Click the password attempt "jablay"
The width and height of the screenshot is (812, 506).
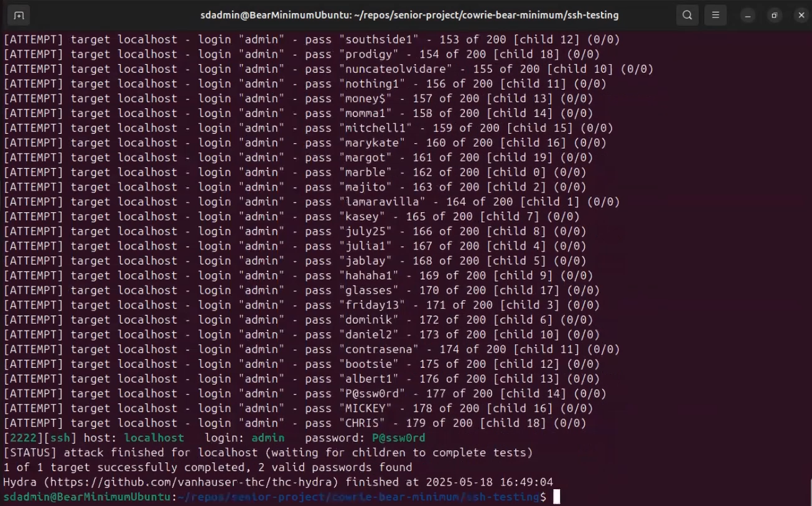[x=366, y=261]
